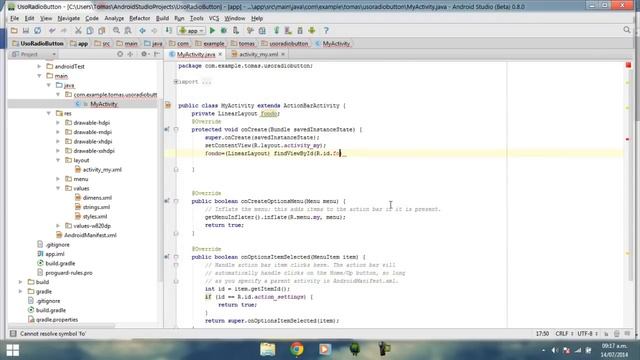Open the app run configuration dropdown

point(191,31)
